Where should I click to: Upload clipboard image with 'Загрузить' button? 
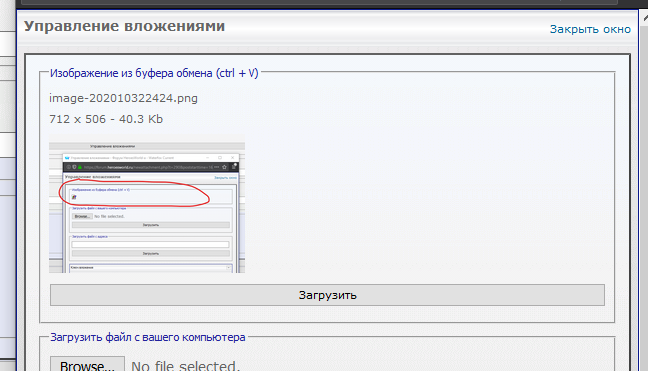(327, 295)
